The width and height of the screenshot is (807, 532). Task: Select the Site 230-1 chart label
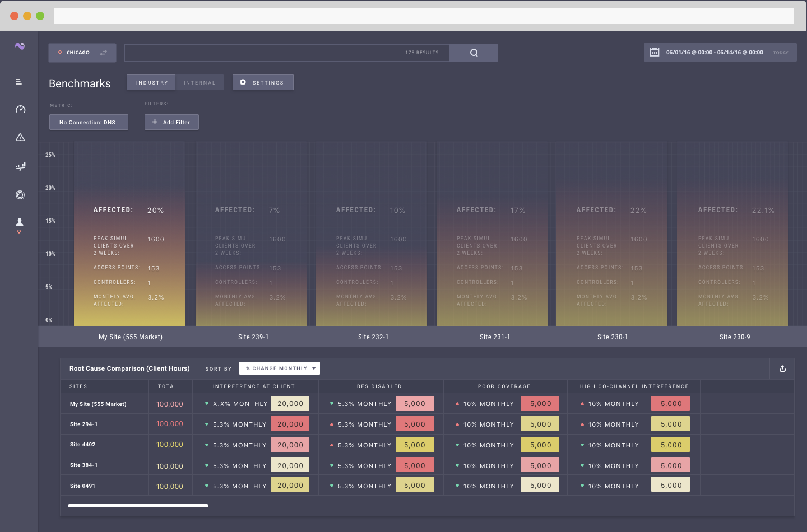[613, 337]
